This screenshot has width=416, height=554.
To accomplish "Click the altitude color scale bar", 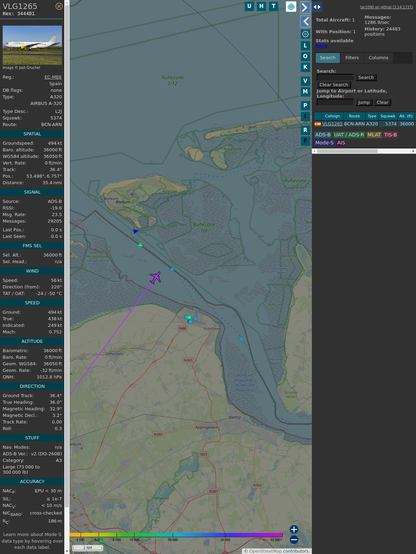I will (x=176, y=535).
